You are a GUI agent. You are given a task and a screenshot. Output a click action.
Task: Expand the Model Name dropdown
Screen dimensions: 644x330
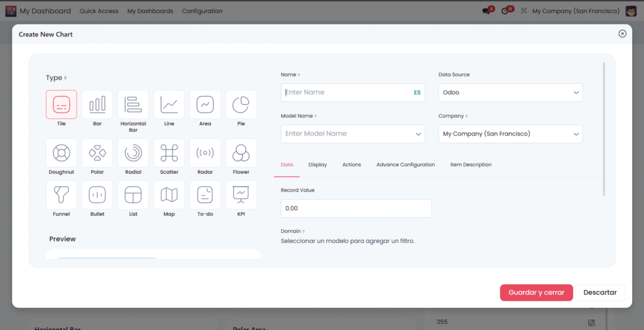pos(353,134)
